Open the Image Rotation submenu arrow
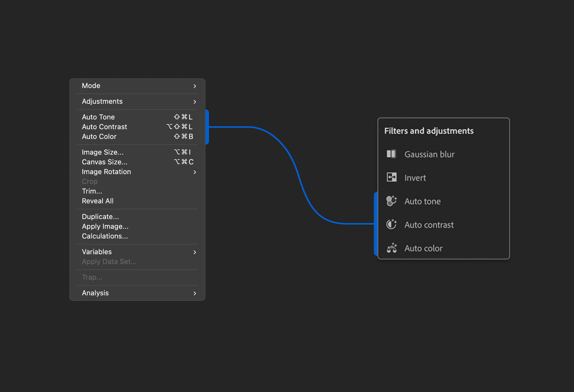 click(195, 172)
